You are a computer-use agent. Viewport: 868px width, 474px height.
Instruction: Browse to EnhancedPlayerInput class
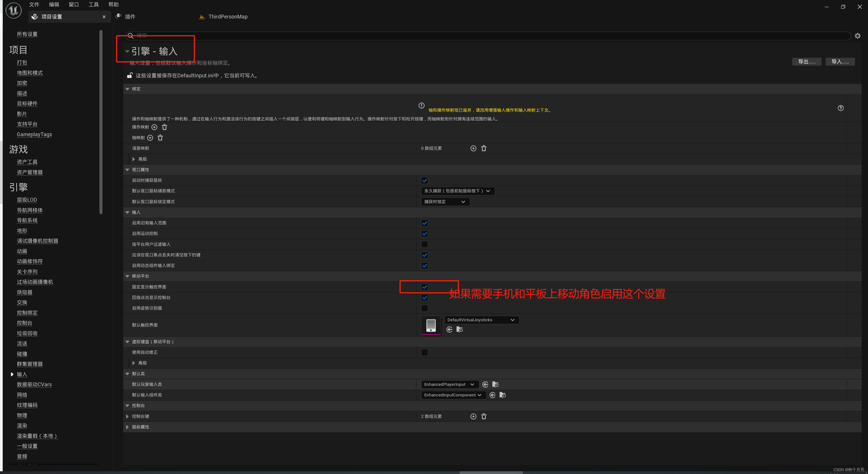495,384
